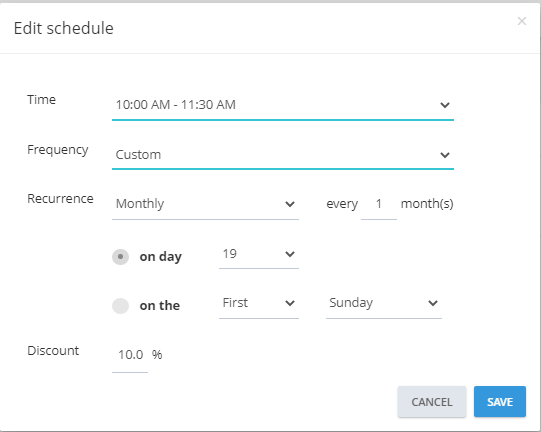Click the chevron arrow beside Sunday

click(433, 303)
